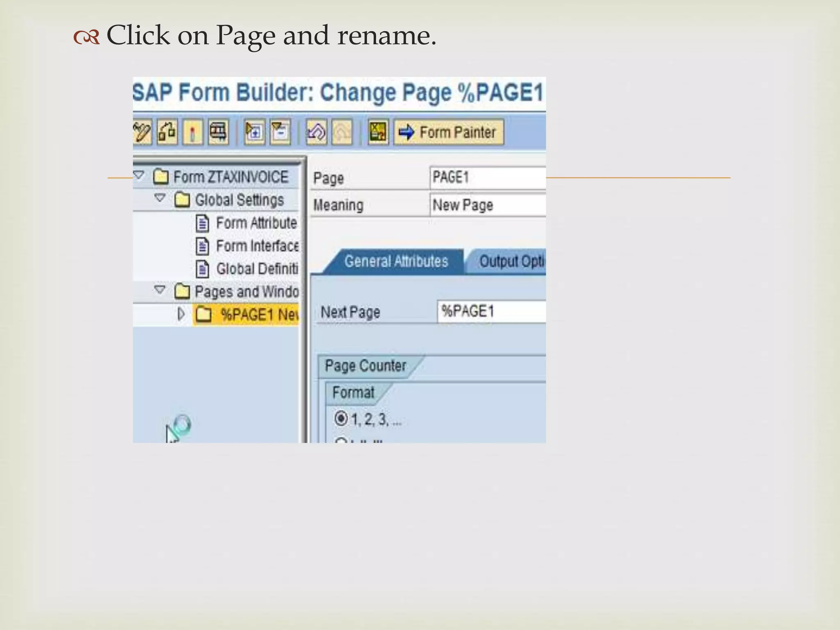Click the Activate form match icon

[x=193, y=132]
